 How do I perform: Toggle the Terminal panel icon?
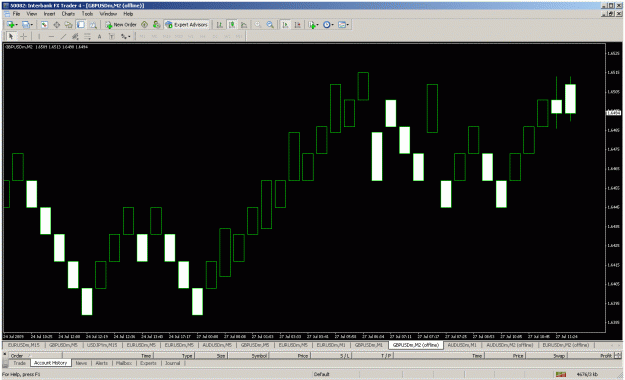coord(81,25)
